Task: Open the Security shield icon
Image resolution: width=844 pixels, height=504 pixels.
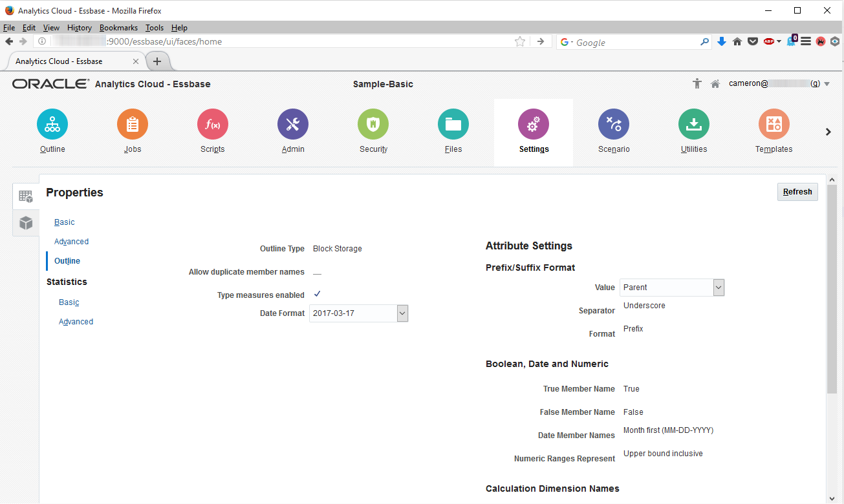Action: click(x=373, y=124)
